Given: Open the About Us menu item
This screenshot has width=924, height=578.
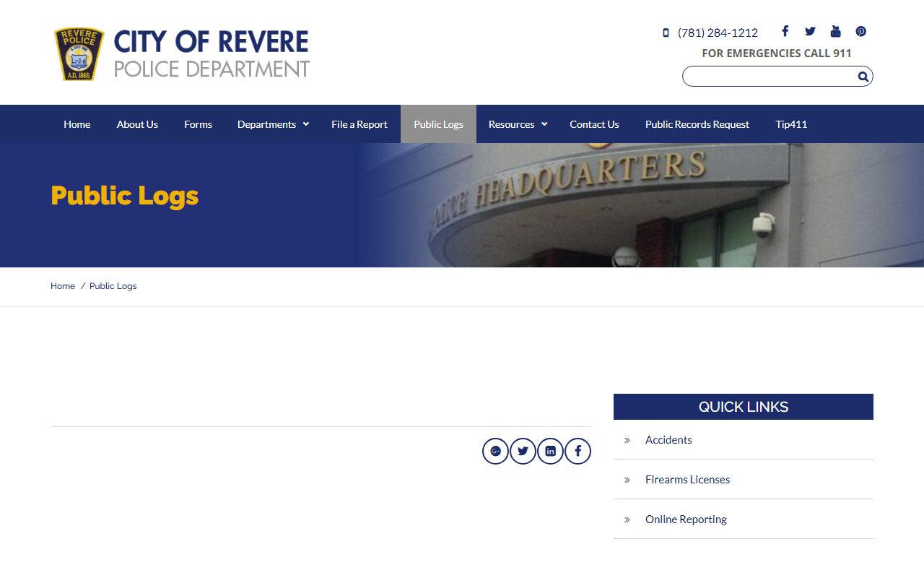Looking at the screenshot, I should coord(137,124).
